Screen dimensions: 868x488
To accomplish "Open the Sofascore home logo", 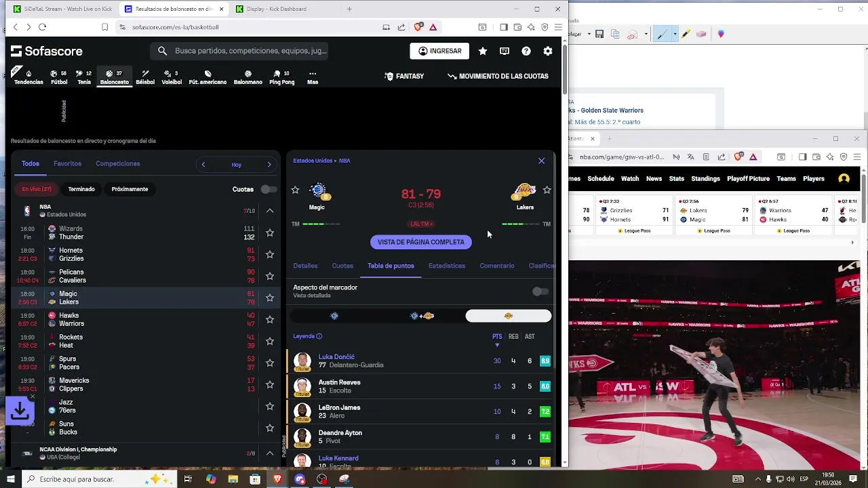I will (x=46, y=52).
